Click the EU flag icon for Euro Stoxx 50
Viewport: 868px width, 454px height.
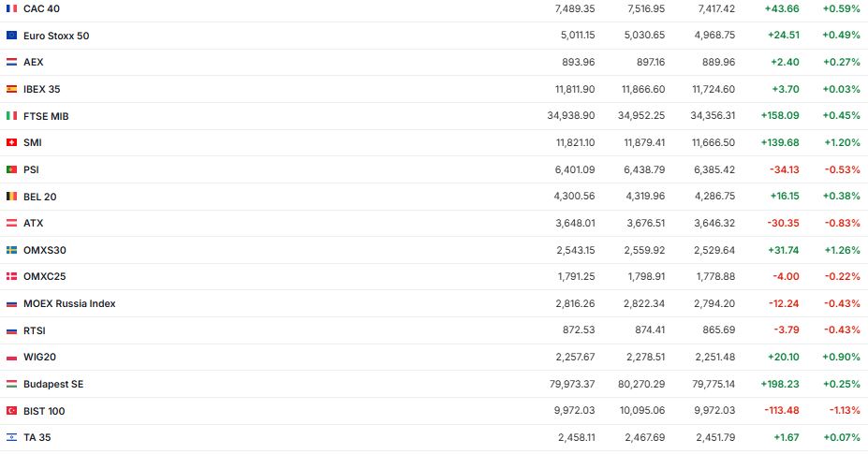click(11, 36)
